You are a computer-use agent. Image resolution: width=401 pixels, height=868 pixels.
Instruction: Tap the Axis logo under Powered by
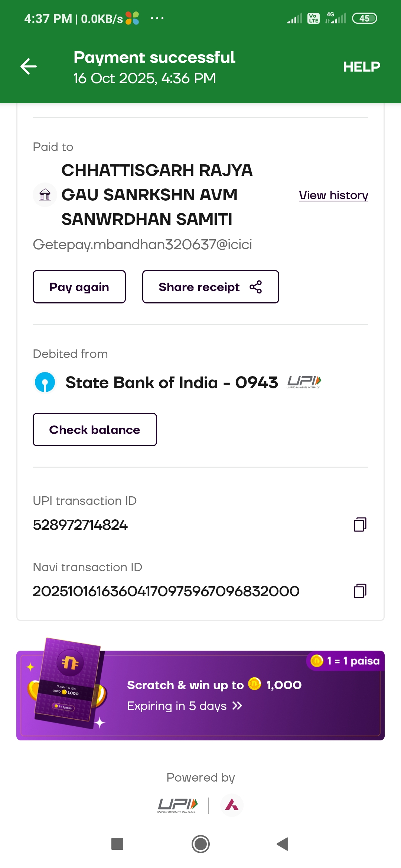232,805
